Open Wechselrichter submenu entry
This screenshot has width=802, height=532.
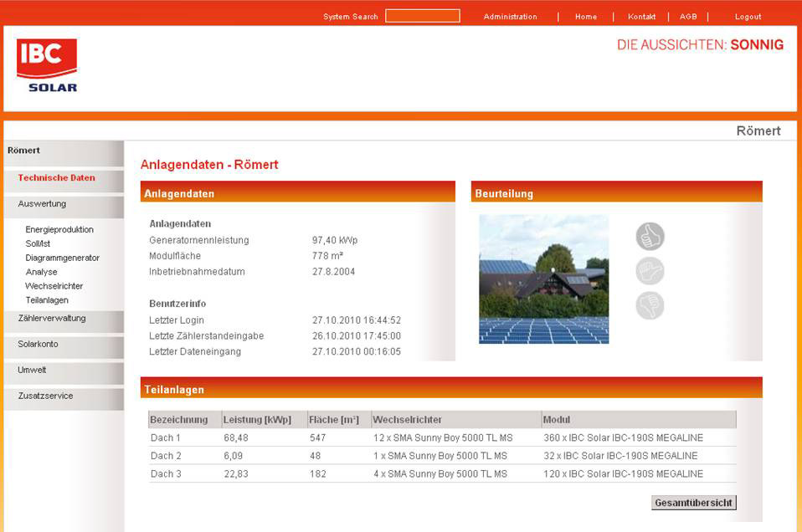[x=54, y=286]
